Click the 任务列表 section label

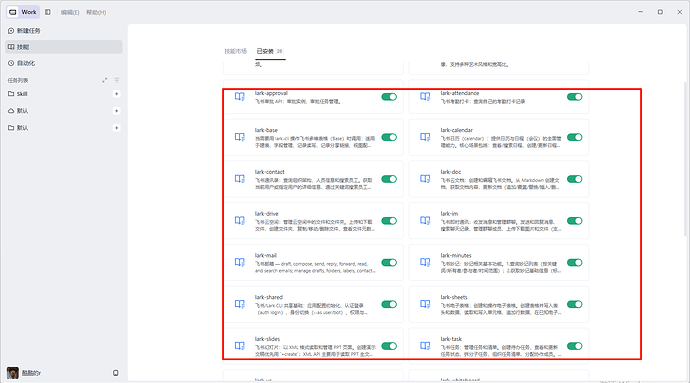pyautogui.click(x=18, y=80)
